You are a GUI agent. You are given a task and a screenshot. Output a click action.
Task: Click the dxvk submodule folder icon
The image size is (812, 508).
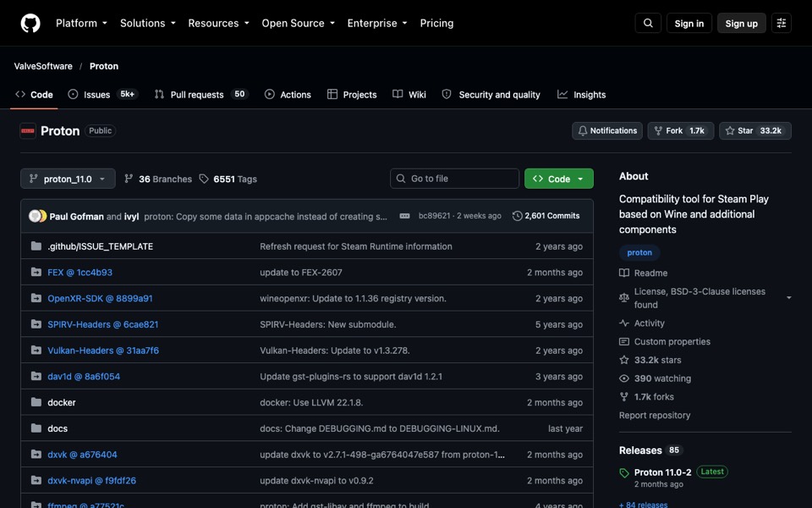click(x=36, y=454)
